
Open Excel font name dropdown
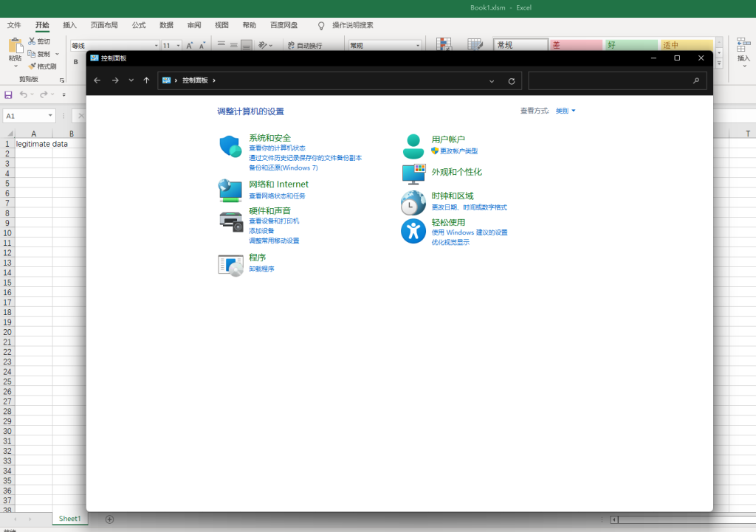[157, 45]
